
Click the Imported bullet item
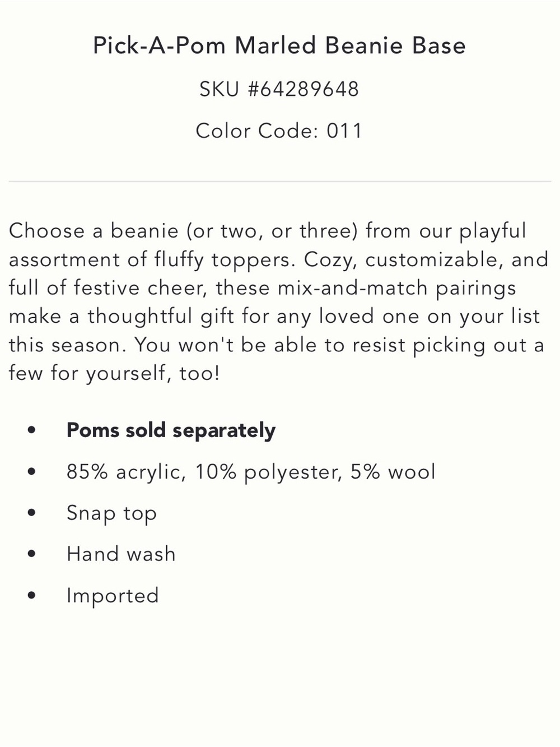tap(113, 596)
